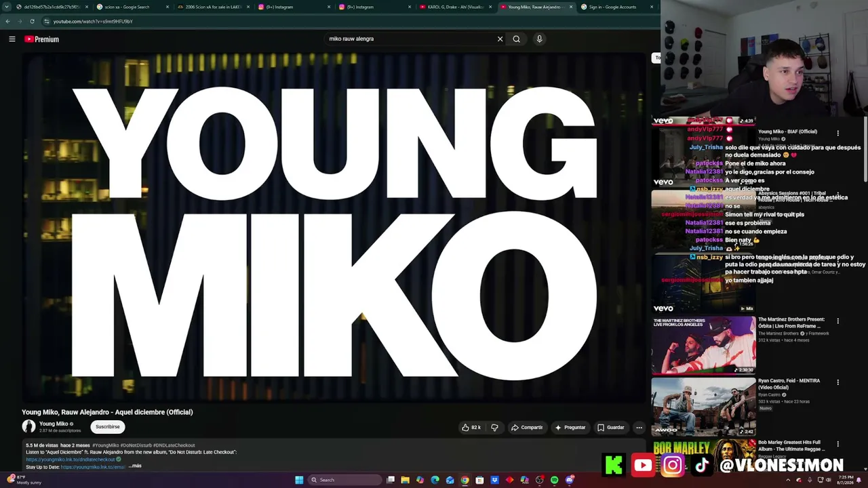
Task: Start voice search with the microphone
Action: tap(539, 39)
